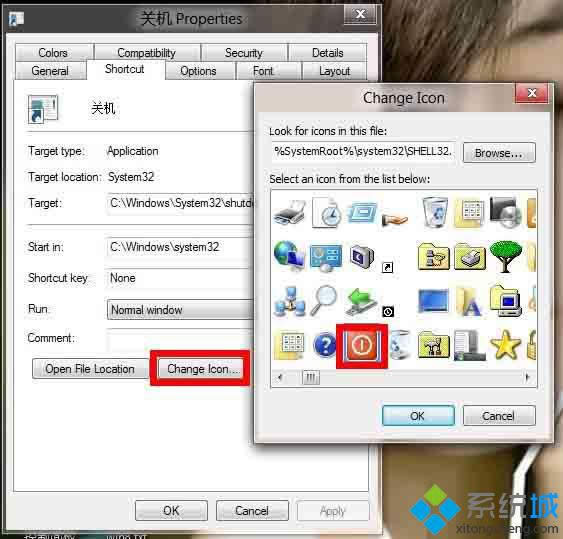Pick the globe with monitor network icon
This screenshot has width=563, height=539.
289,255
